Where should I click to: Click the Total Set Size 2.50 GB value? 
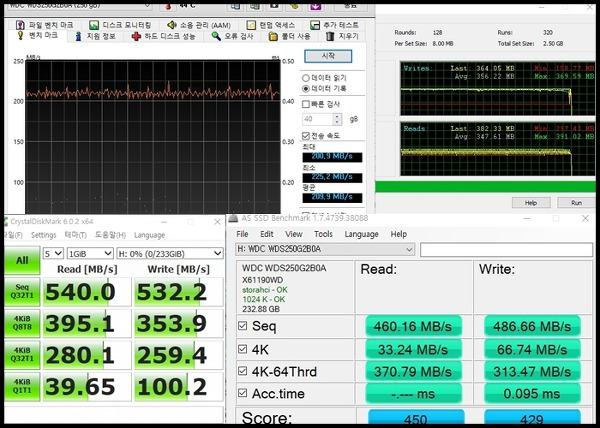[553, 44]
